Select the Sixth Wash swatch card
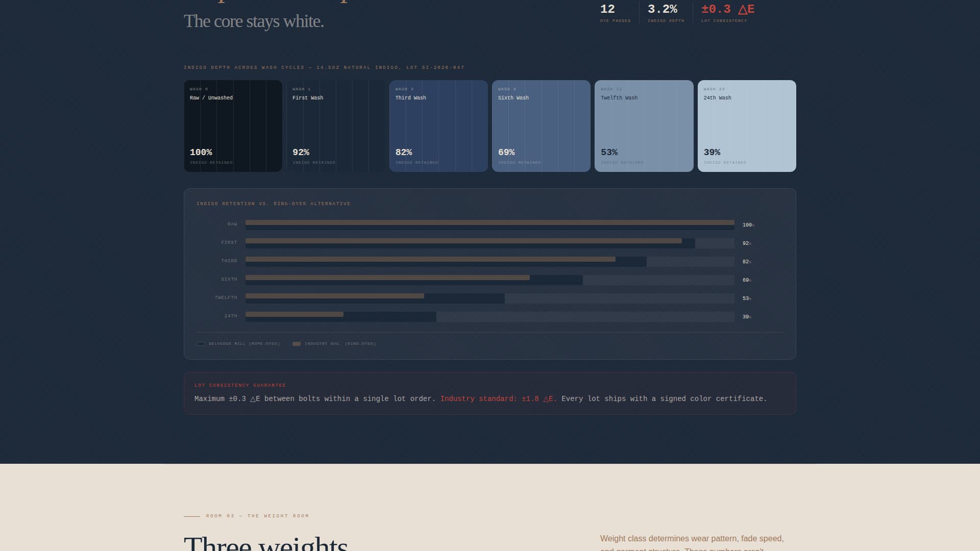Screen dimensions: 980x551 click(x=541, y=126)
